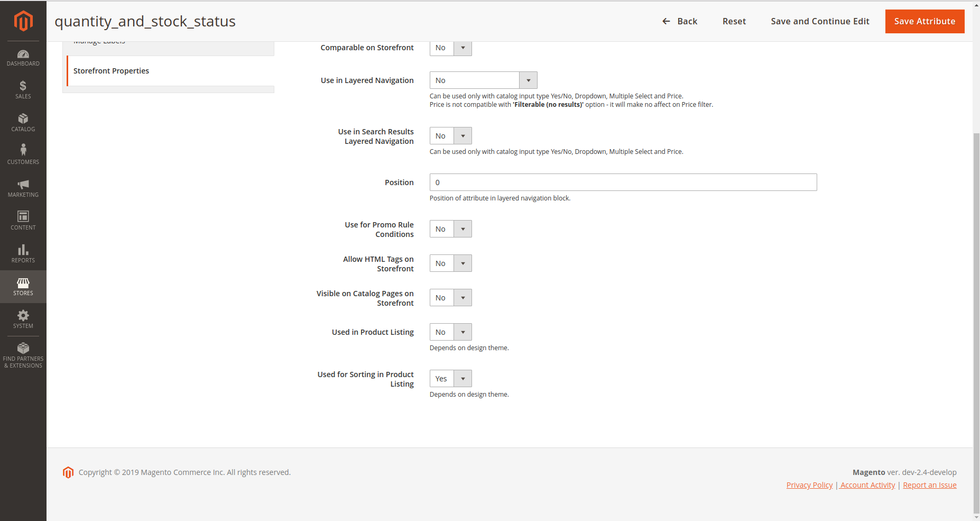Click the page vertical scrollbar
Screen dimensions: 980x521
tap(976, 323)
